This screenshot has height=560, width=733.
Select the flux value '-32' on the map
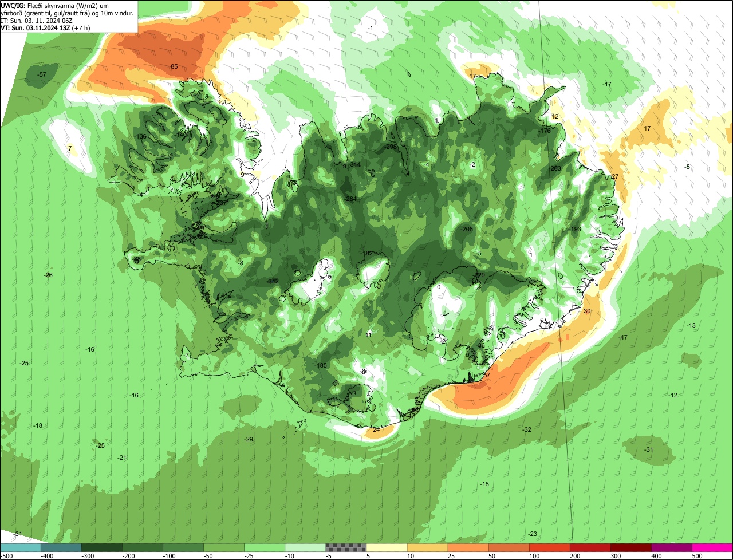pos(527,430)
